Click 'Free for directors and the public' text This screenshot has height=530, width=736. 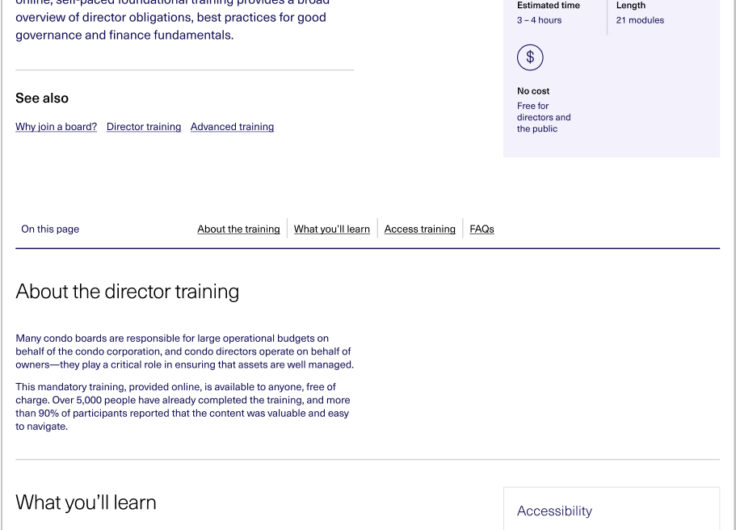(x=544, y=117)
